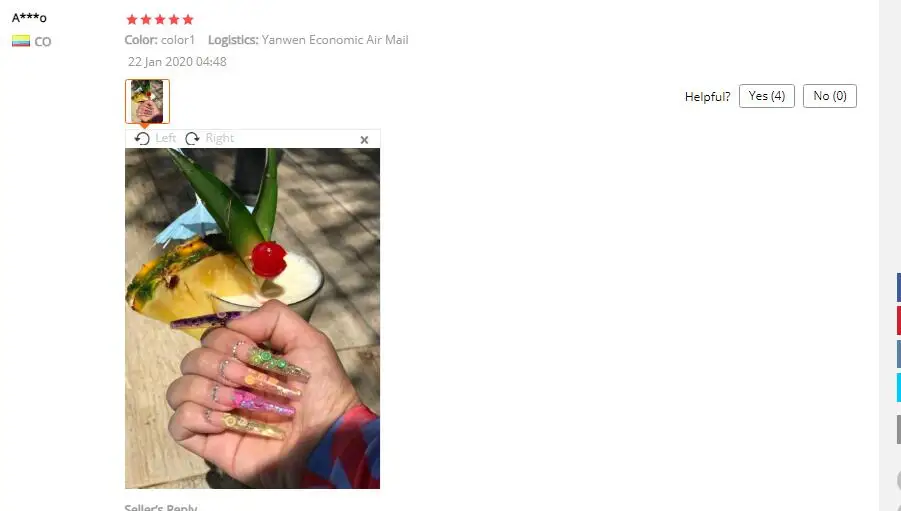This screenshot has width=901, height=511.
Task: Click the Colombia flag icon
Action: pyautogui.click(x=21, y=41)
